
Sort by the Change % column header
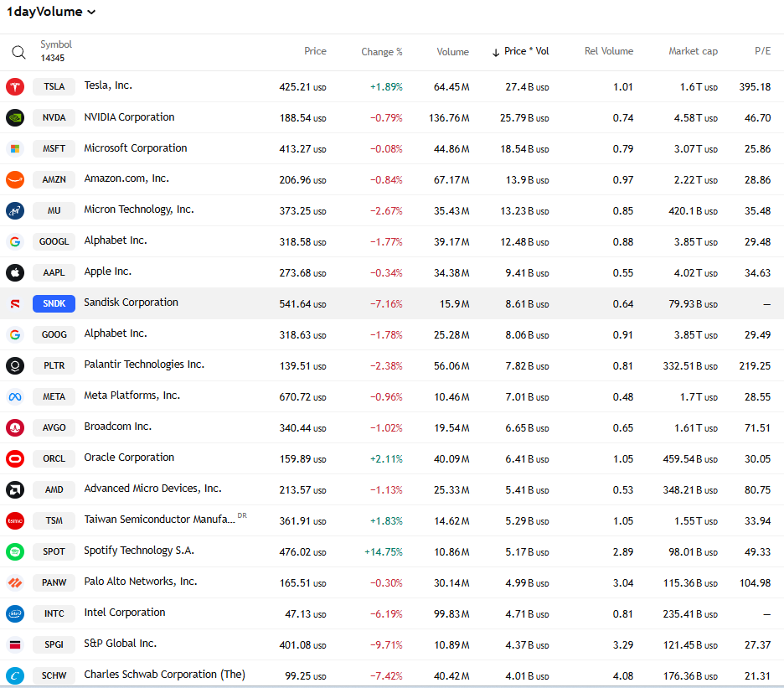click(381, 52)
